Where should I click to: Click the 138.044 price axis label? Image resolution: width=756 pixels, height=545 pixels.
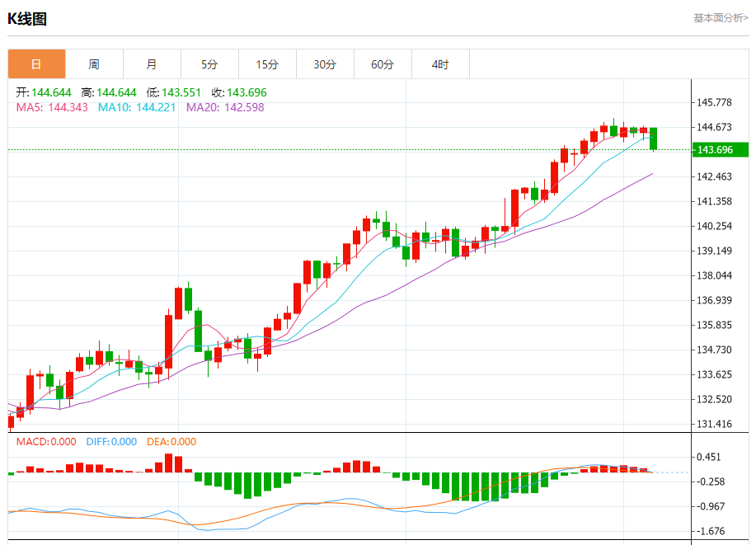[x=714, y=275]
